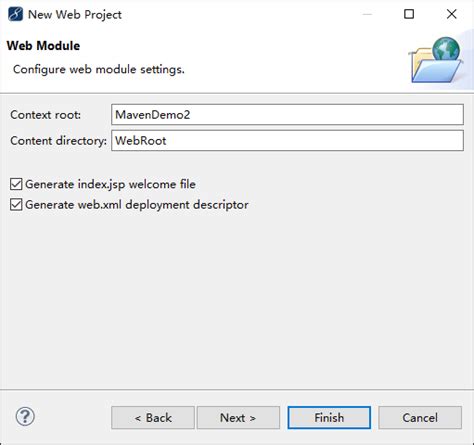Abort the wizard with Cancel button

420,417
